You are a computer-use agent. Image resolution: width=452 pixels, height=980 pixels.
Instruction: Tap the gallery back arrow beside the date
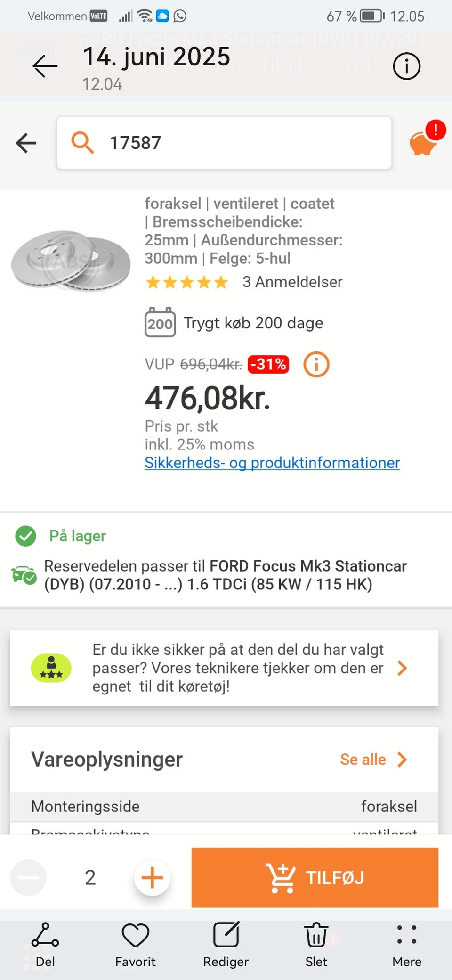point(45,66)
